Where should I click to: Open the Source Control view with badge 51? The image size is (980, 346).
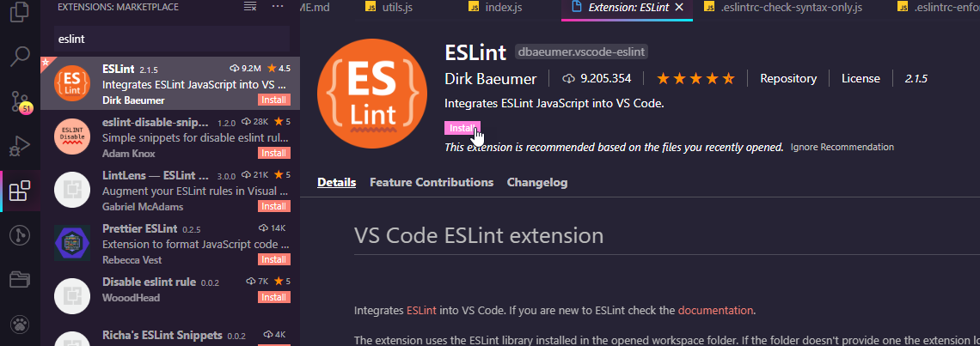point(20,102)
